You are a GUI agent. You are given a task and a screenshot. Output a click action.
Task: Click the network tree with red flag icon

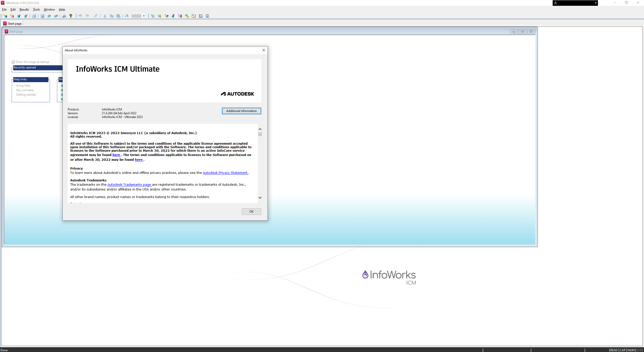(166, 16)
